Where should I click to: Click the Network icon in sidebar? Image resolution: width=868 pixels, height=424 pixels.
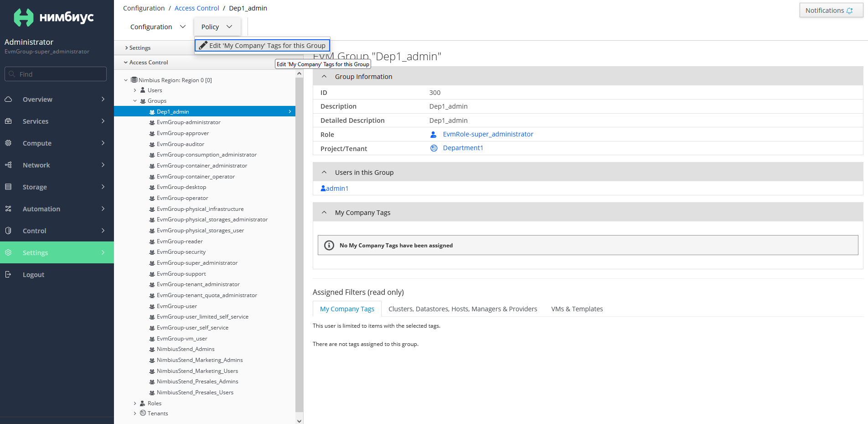coord(8,165)
